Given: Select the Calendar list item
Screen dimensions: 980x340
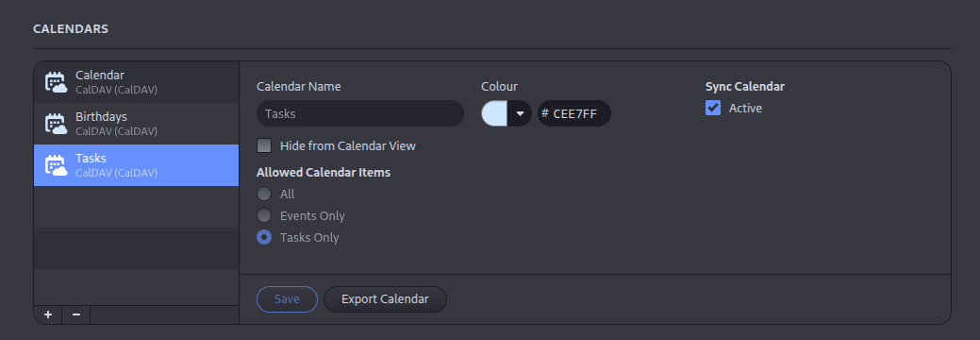Looking at the screenshot, I should 136,82.
